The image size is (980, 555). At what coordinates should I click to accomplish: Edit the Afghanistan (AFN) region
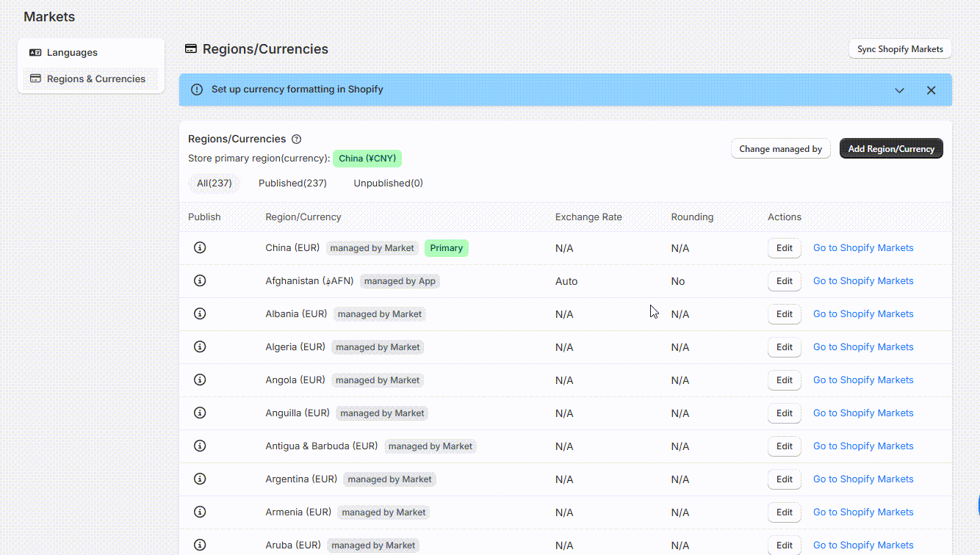pos(785,281)
